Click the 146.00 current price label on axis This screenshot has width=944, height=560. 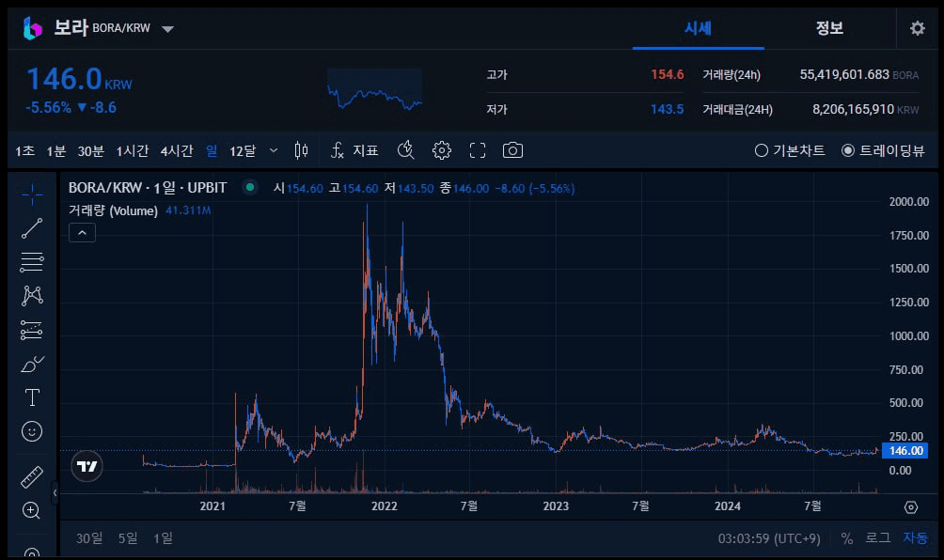pyautogui.click(x=905, y=450)
